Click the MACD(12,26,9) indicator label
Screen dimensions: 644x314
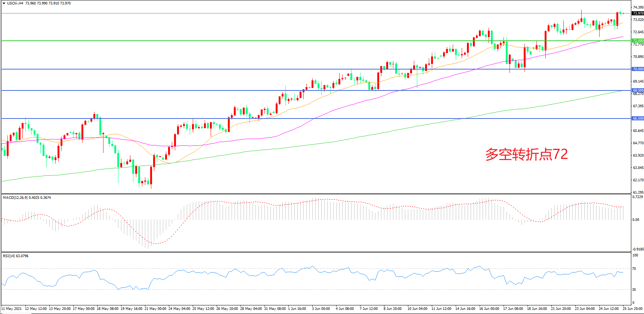click(15, 197)
